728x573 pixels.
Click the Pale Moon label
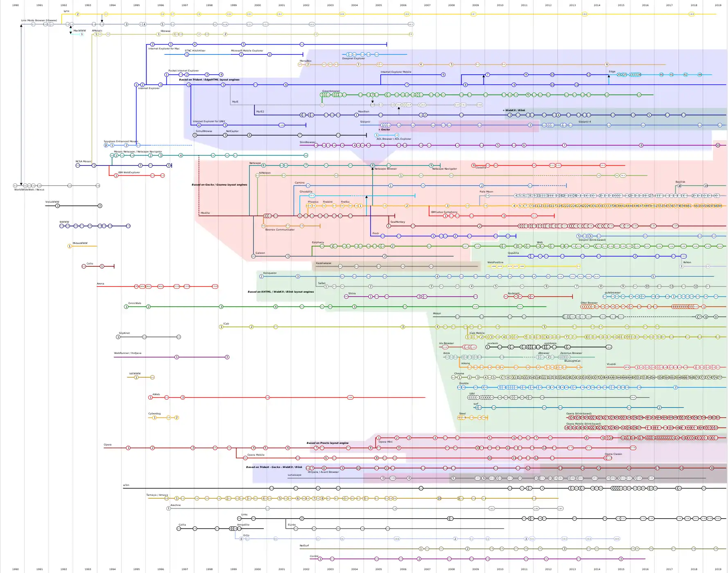(x=486, y=192)
